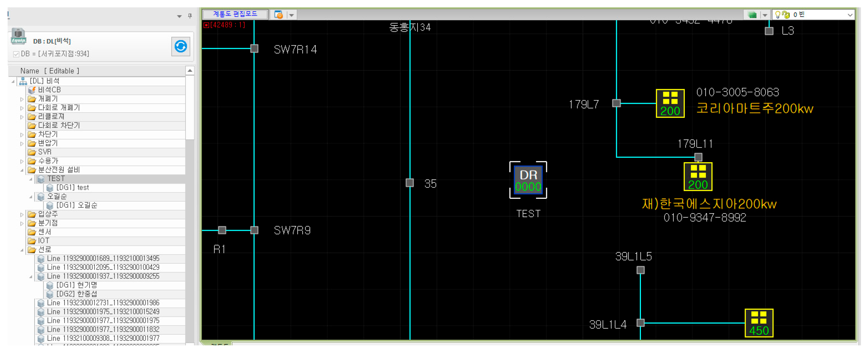This screenshot has width=868, height=353.
Task: Select [DG1] test tree item
Action: (x=72, y=188)
